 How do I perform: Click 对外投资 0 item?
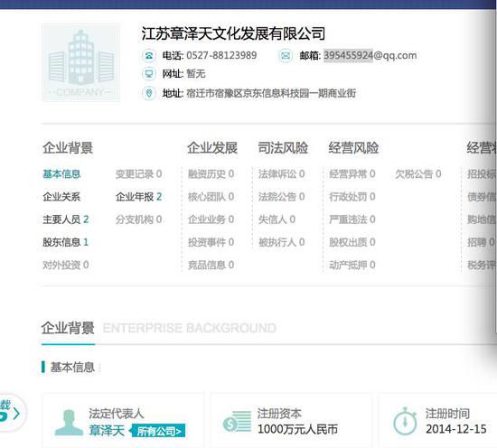tap(66, 265)
